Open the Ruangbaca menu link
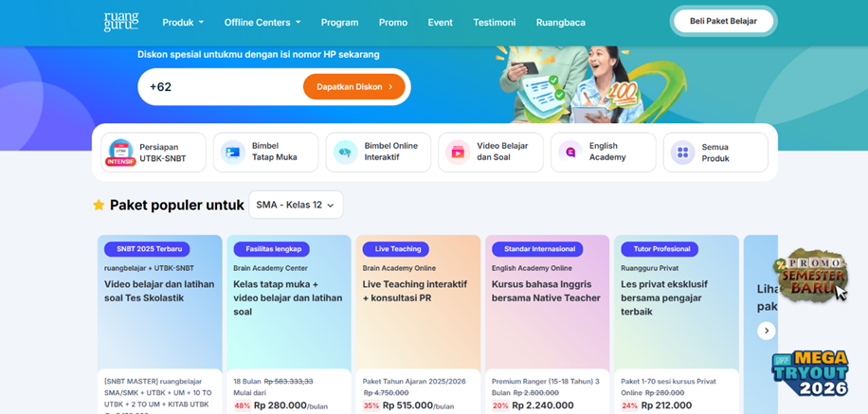Viewport: 868px width, 414px height. click(x=561, y=23)
